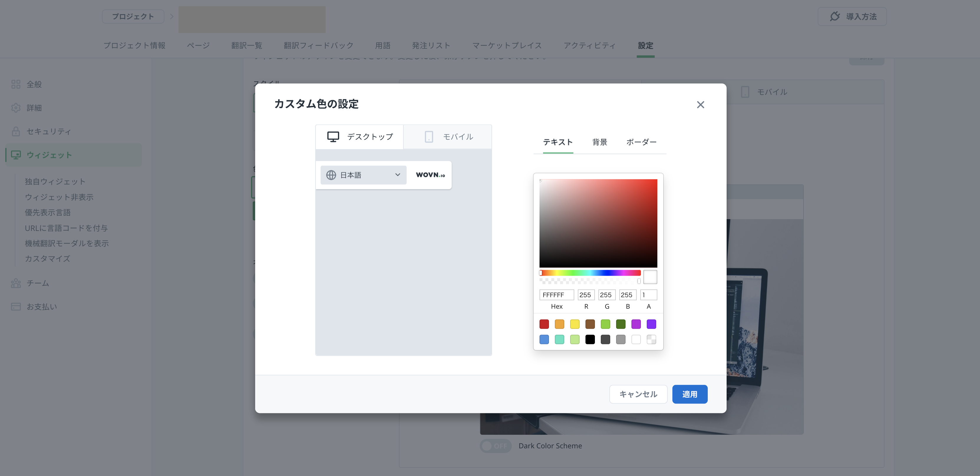
Task: Click the チーム people icon in sidebar
Action: coord(16,283)
